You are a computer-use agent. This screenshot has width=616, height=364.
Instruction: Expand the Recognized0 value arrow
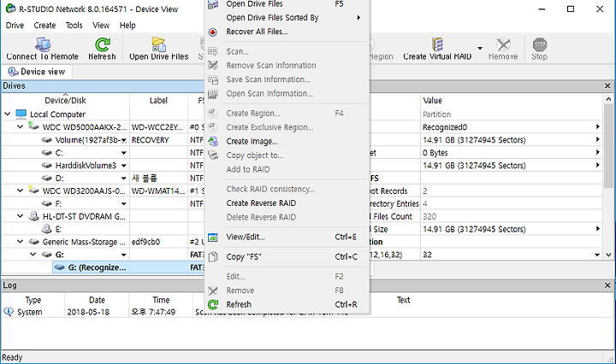pyautogui.click(x=597, y=126)
